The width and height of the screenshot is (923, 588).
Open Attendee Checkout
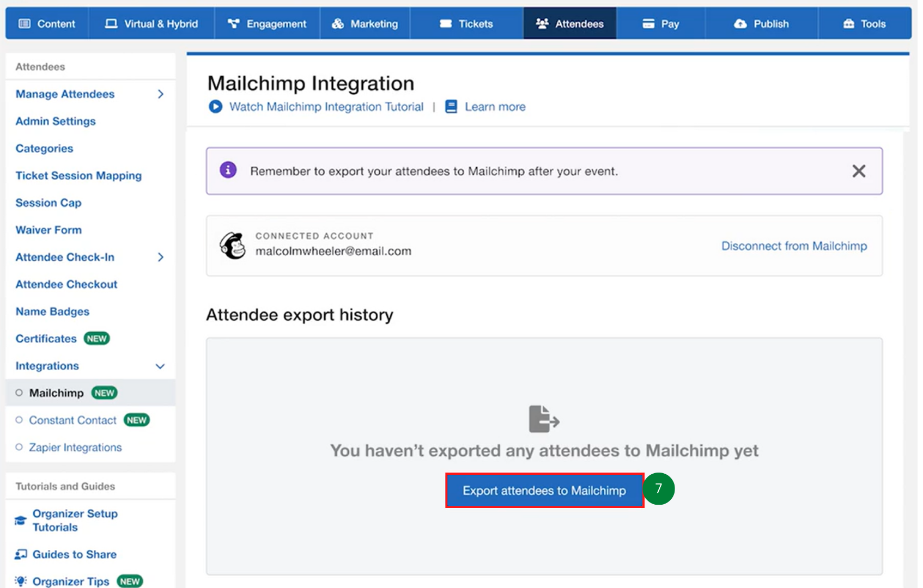(66, 284)
